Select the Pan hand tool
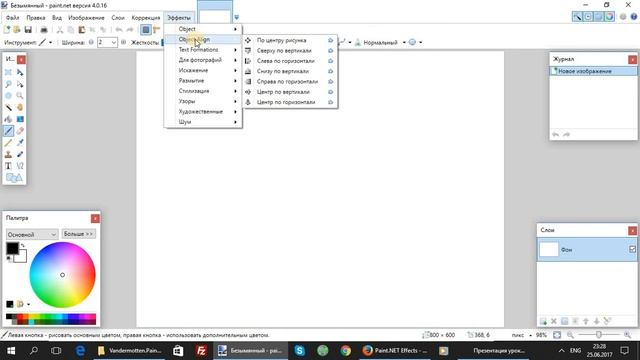 (x=20, y=107)
